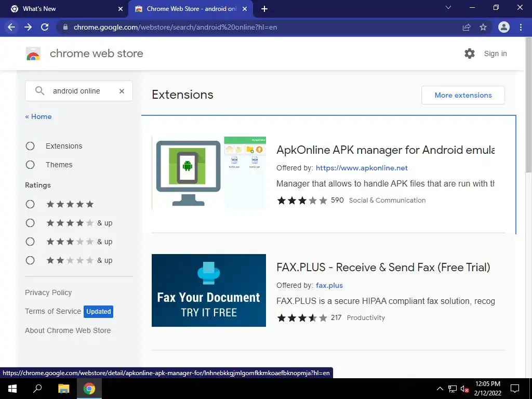Share this page using the share icon
The image size is (532, 399).
(467, 27)
